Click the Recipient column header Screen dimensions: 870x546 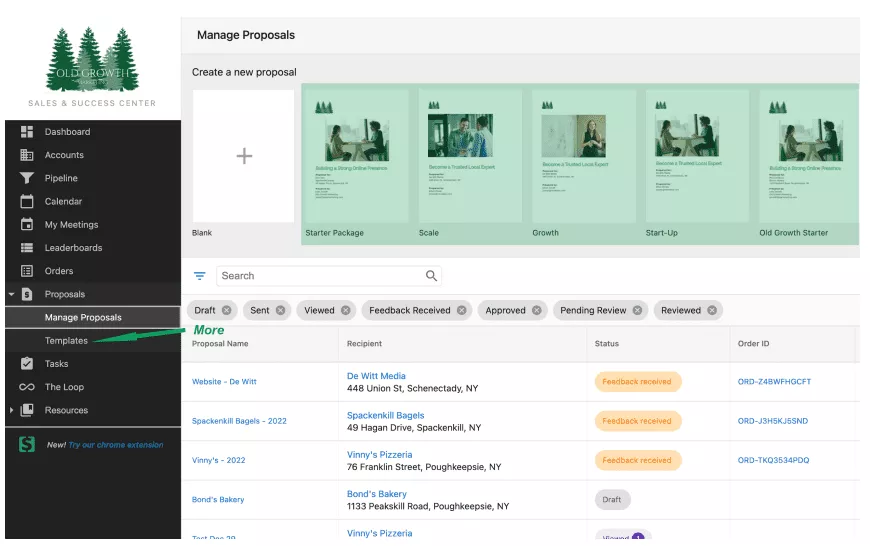pyautogui.click(x=365, y=344)
